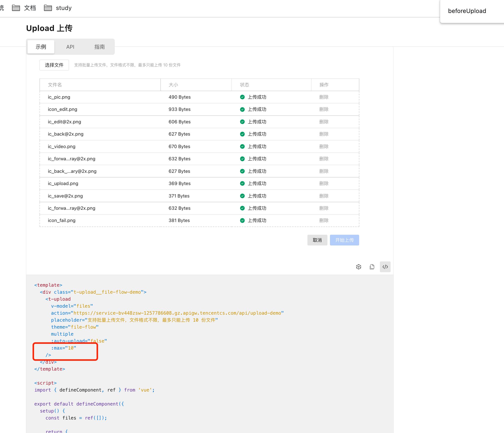Toggle the code view with the </> icon
Screen dimensions: 504x433
pyautogui.click(x=385, y=267)
